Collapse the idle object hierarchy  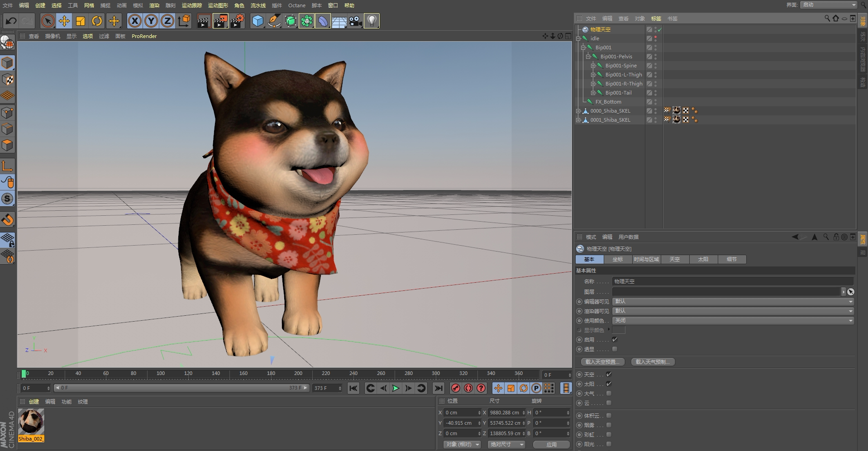[x=578, y=38]
